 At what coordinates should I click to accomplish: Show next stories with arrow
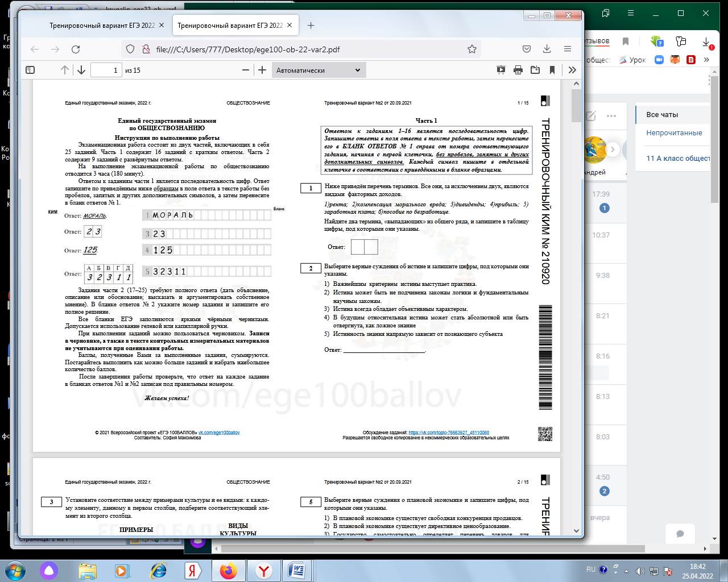coord(613,149)
